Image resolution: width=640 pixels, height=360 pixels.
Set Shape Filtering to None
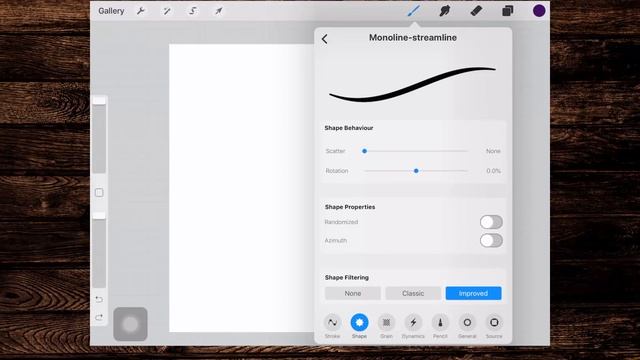pyautogui.click(x=353, y=293)
